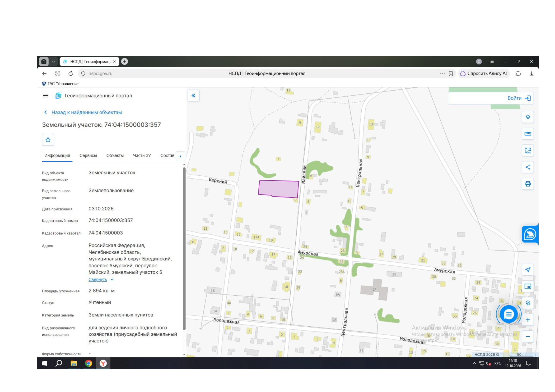Click the highlighted purple parcel on map

pos(279,189)
